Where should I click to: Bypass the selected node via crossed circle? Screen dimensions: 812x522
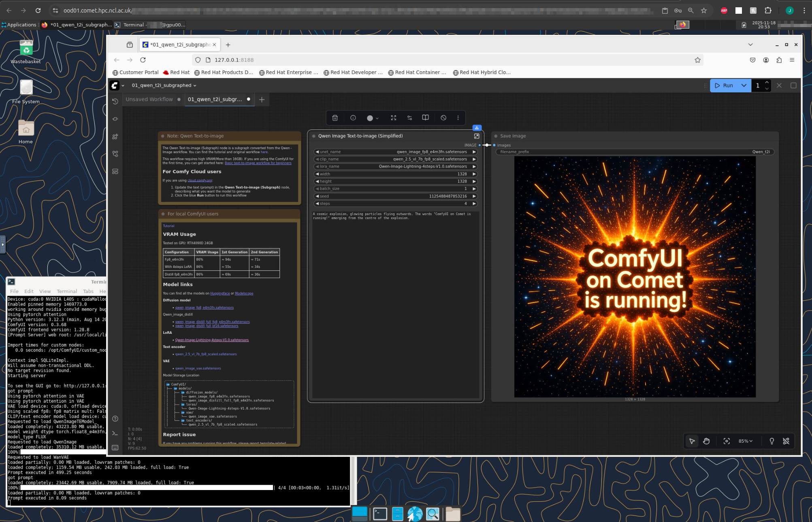coord(443,118)
